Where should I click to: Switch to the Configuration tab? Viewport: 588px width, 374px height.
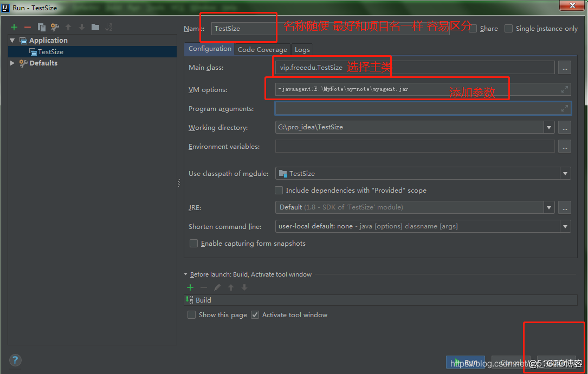coord(210,49)
